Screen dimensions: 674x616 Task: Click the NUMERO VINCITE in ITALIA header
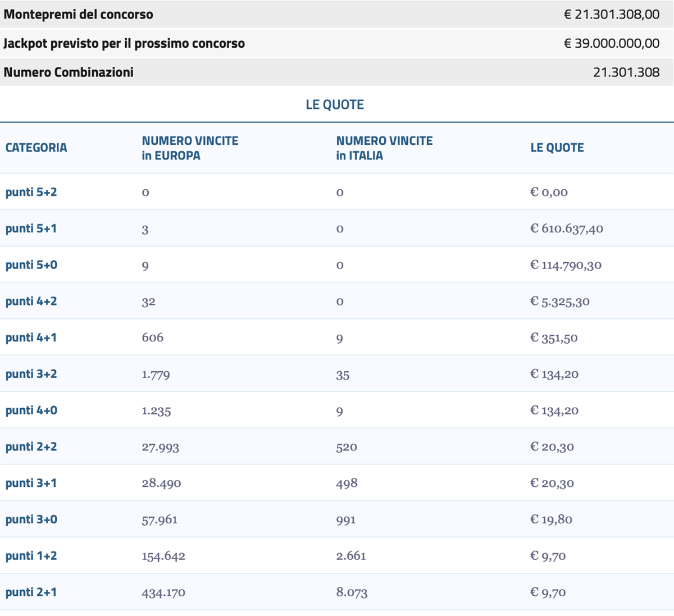(x=384, y=148)
